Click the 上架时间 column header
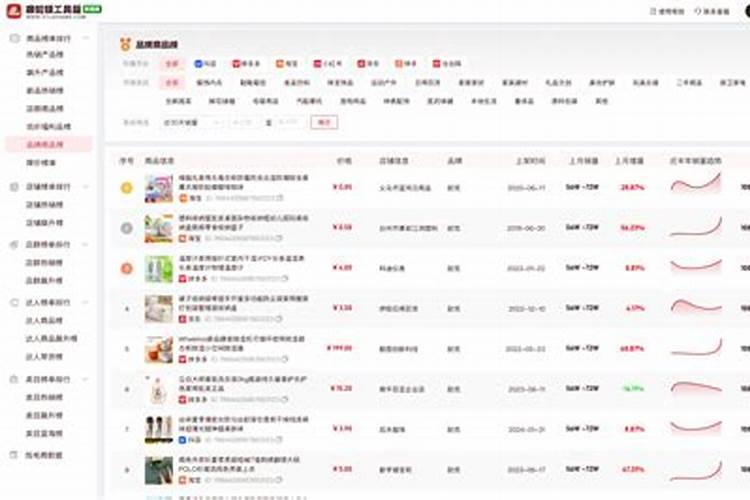 530,161
